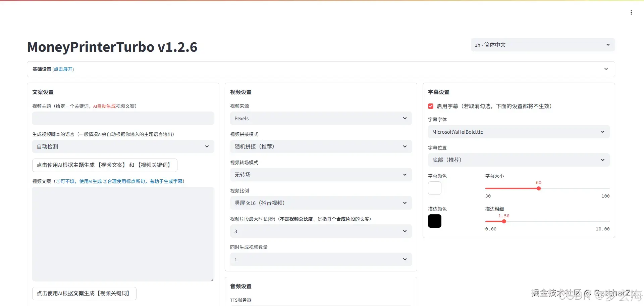644x306 pixels.
Task: Click the video topic input field
Action: pos(123,118)
